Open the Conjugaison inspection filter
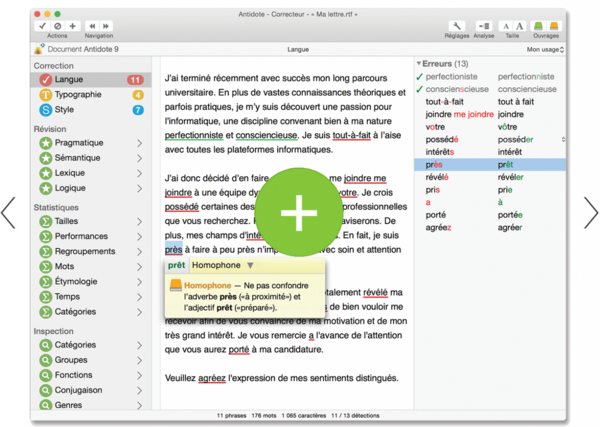Image resolution: width=600 pixels, height=427 pixels. tap(91, 390)
